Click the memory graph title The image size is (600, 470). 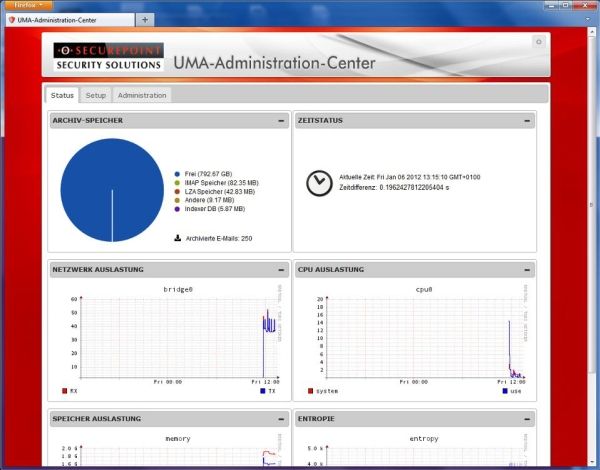point(178,439)
